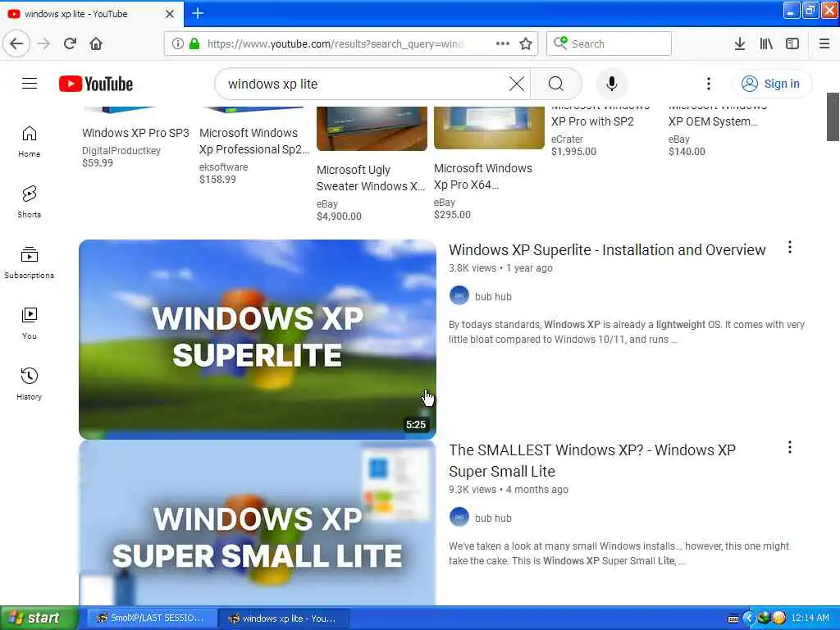Click the green padlock security icon

(x=194, y=43)
